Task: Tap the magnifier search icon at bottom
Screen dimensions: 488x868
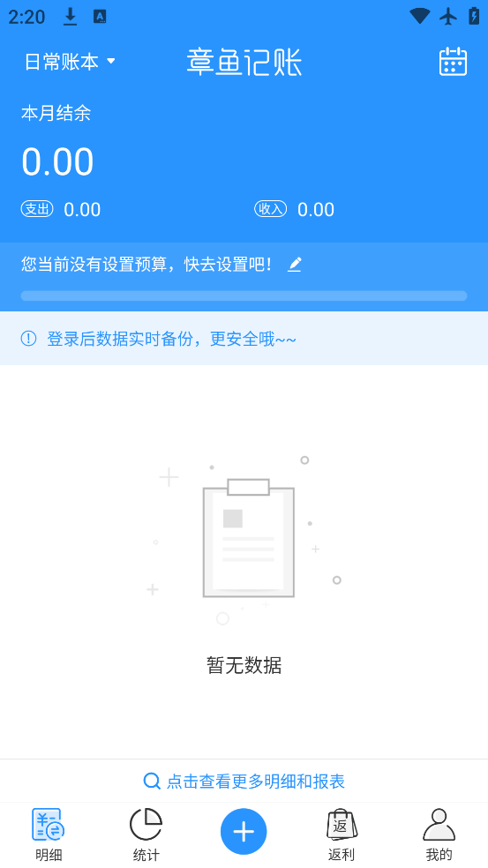Action: (152, 781)
